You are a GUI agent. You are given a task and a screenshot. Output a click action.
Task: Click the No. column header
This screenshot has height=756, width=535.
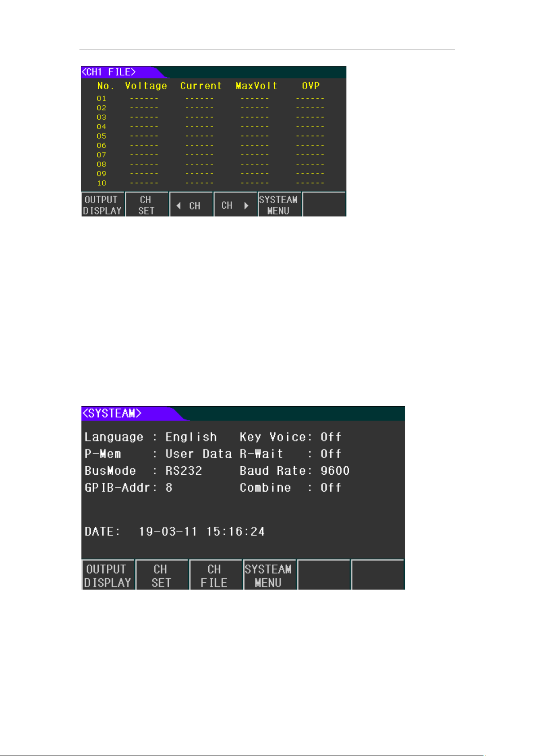(105, 86)
